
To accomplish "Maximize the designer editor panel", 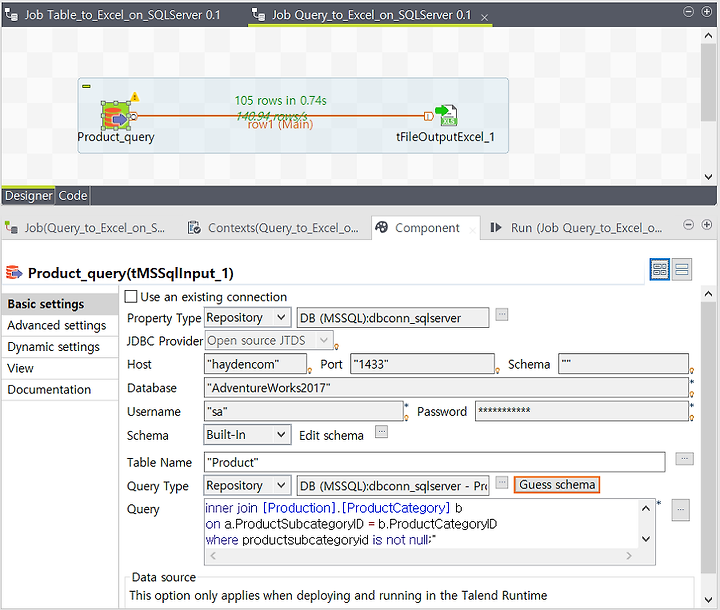I will pyautogui.click(x=707, y=11).
